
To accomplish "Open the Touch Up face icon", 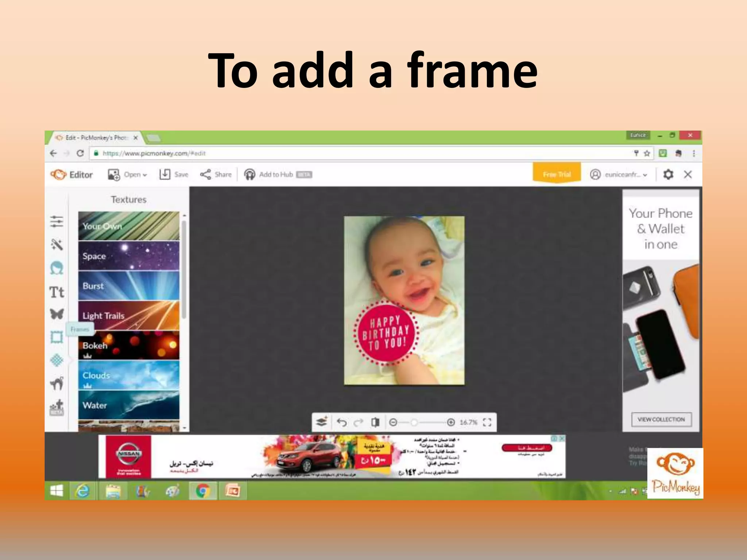I will click(57, 268).
